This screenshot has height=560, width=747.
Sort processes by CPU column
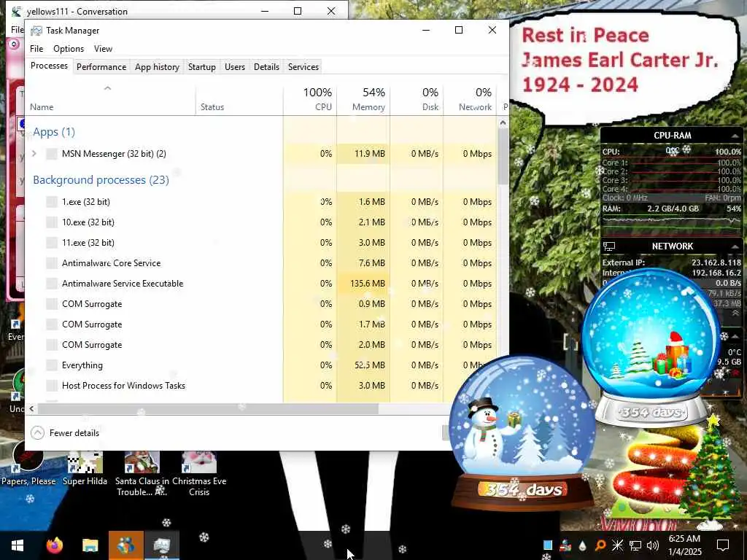point(310,99)
